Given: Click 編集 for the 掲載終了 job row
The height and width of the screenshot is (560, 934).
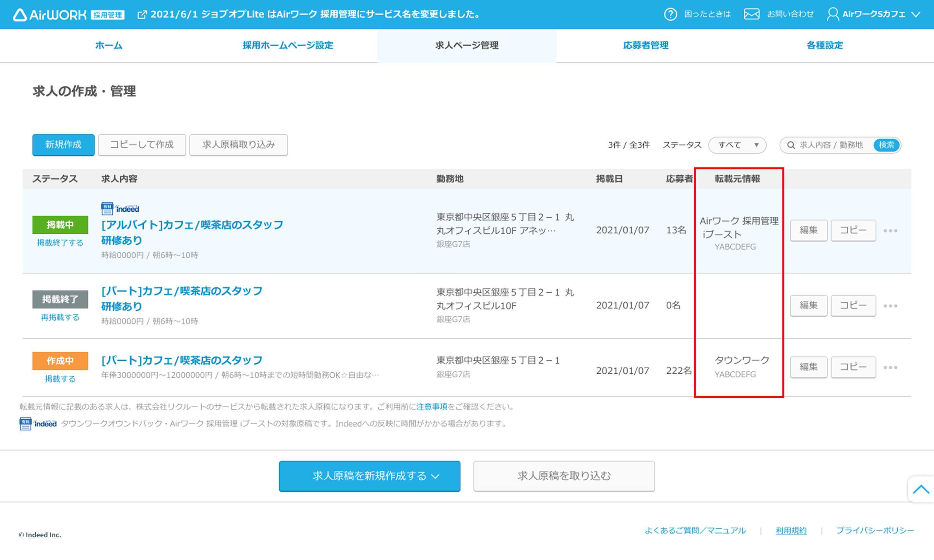Looking at the screenshot, I should coord(809,305).
